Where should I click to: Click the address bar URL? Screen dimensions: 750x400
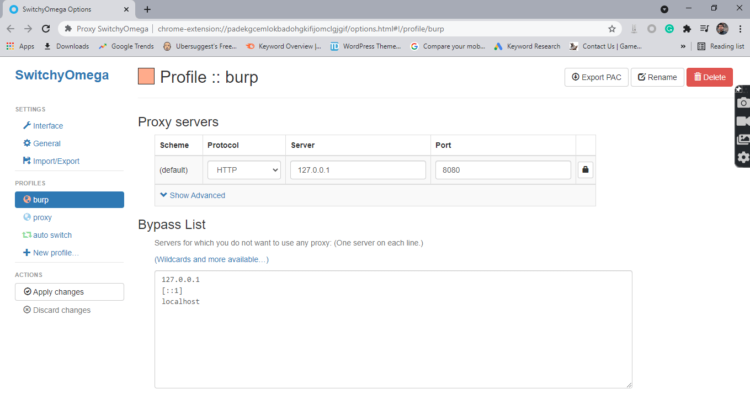[x=301, y=29]
